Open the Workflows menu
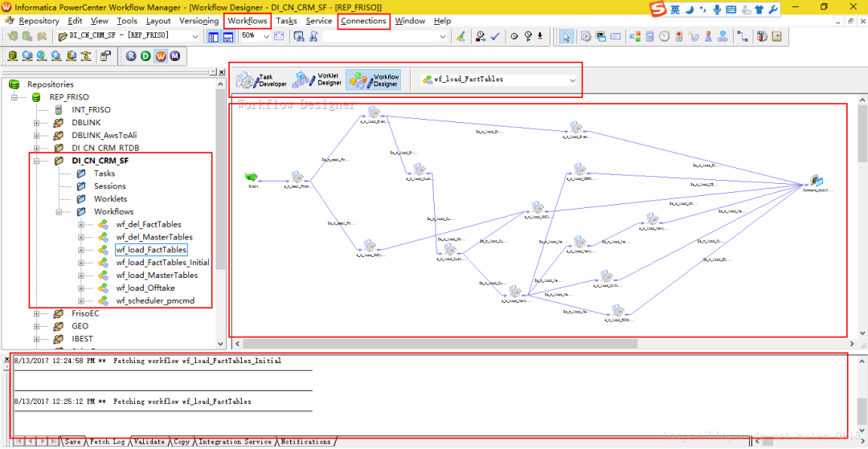 pyautogui.click(x=248, y=21)
